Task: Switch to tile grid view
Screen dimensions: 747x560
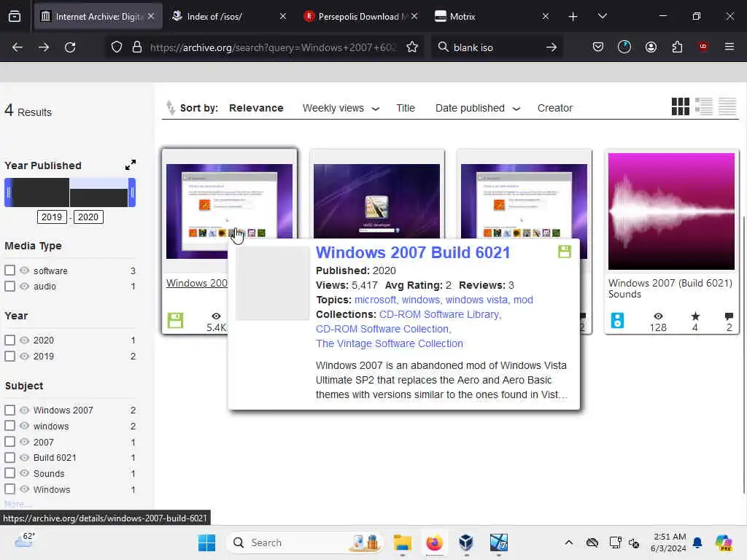Action: 681,106
